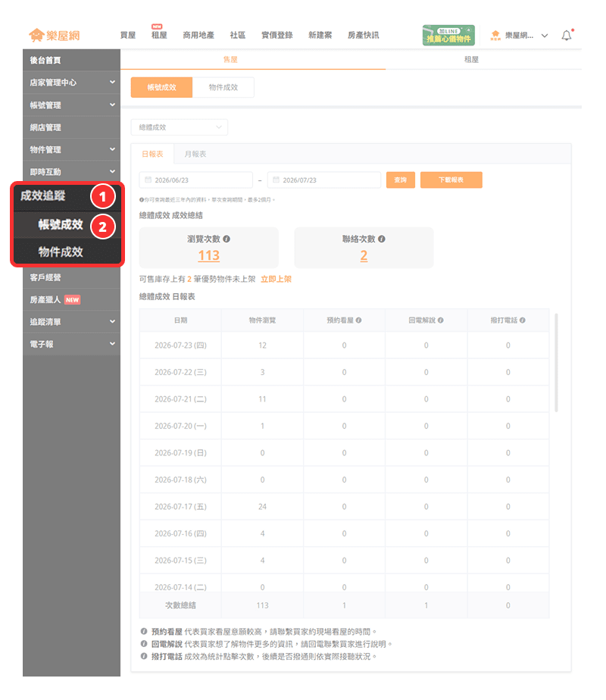Click the 下載報表 button

(451, 180)
